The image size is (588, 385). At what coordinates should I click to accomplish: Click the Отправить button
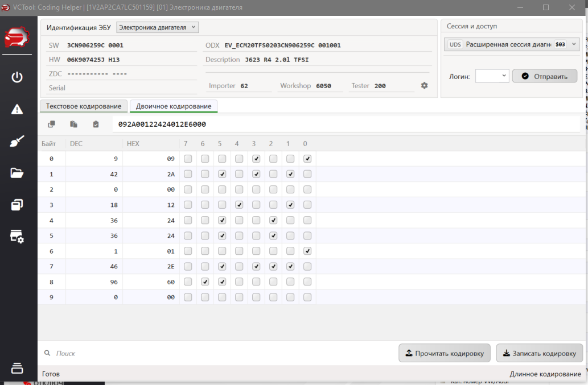[x=544, y=76]
